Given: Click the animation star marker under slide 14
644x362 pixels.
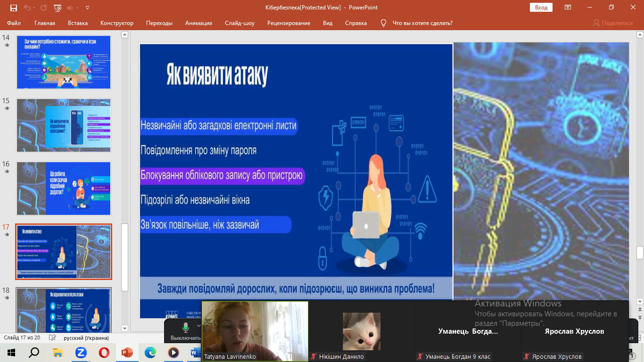Looking at the screenshot, I should [x=7, y=45].
